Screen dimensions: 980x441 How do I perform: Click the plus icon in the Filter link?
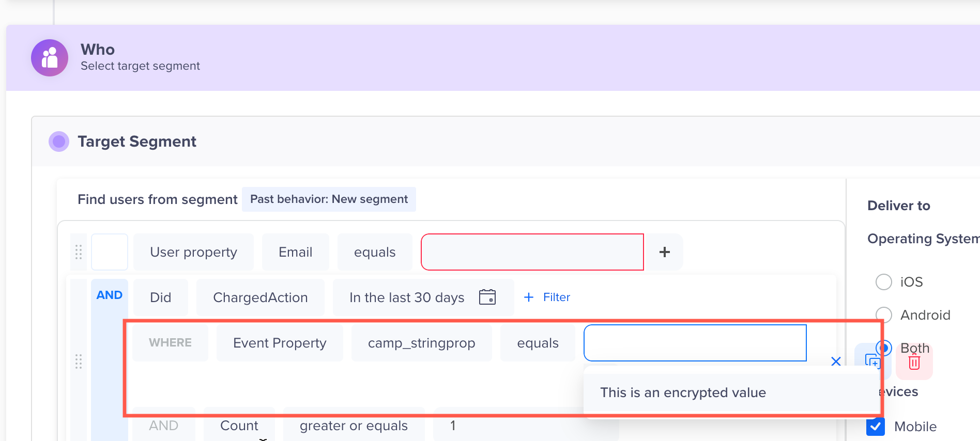[x=528, y=297]
